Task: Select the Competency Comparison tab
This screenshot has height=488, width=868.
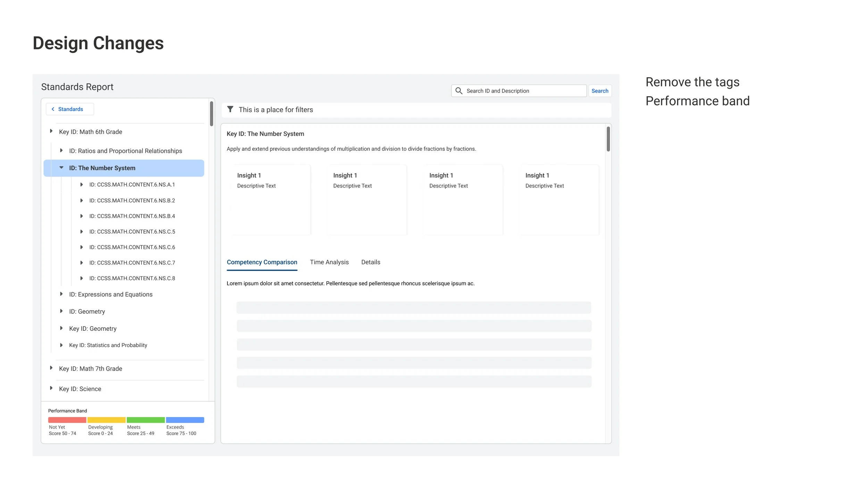Action: pos(262,262)
